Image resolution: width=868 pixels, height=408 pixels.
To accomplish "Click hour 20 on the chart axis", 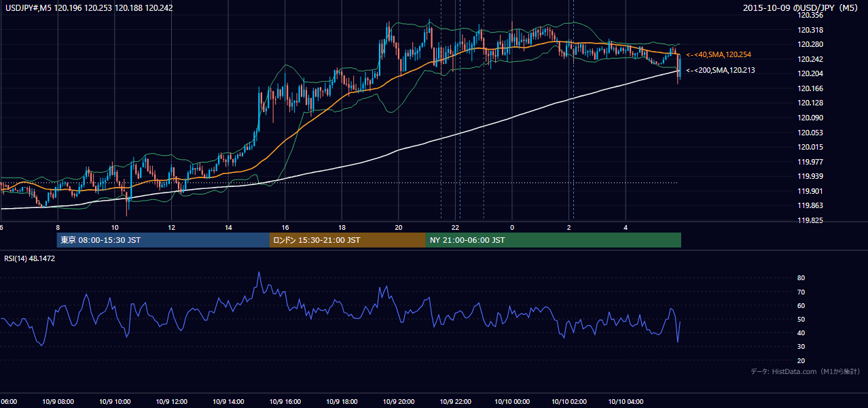I will [399, 227].
